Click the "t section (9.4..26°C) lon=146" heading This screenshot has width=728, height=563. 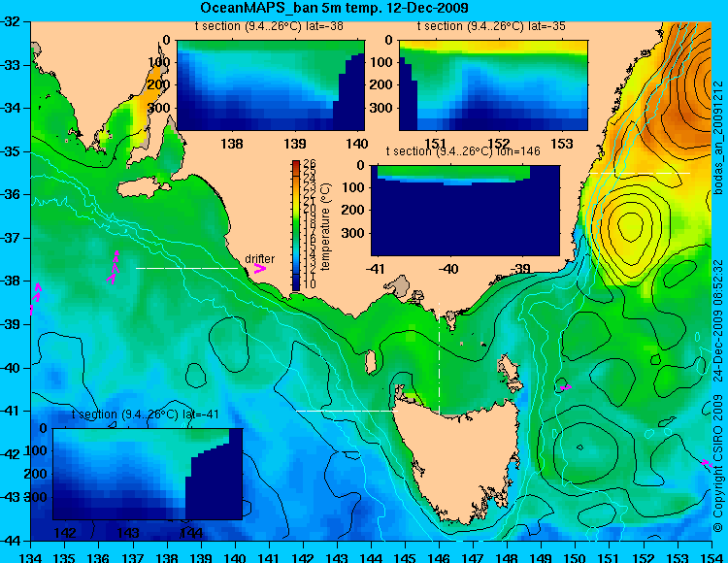(x=463, y=151)
